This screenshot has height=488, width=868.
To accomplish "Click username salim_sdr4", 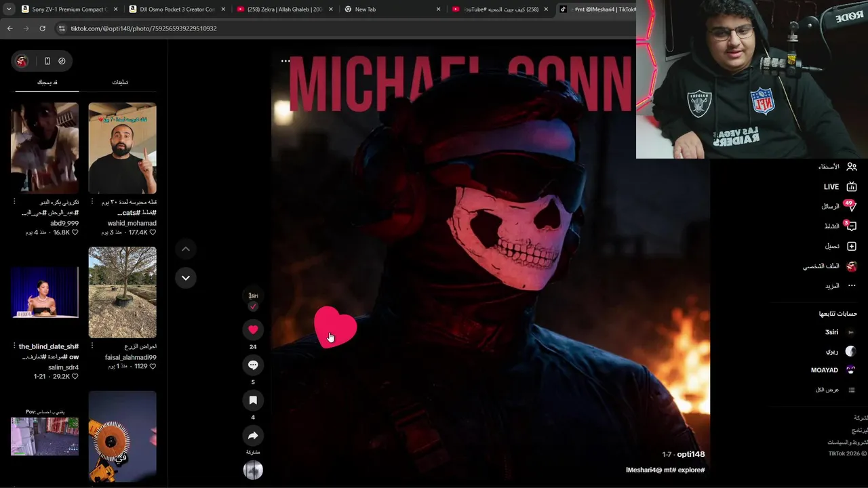I will click(x=64, y=367).
